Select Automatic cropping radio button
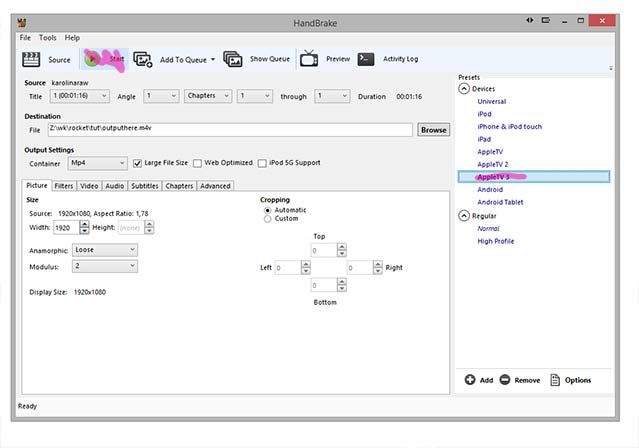 point(267,210)
